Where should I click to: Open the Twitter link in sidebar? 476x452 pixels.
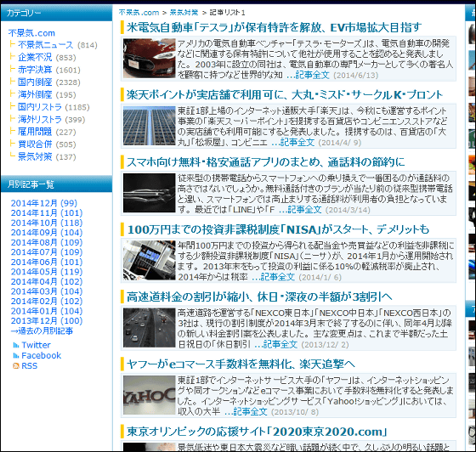click(36, 345)
